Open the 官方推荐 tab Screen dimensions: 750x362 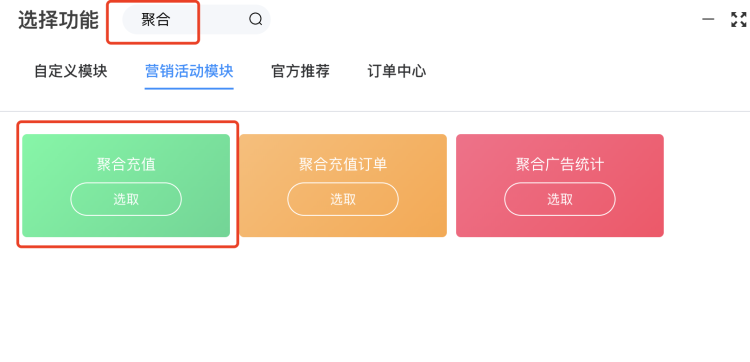[x=300, y=71]
